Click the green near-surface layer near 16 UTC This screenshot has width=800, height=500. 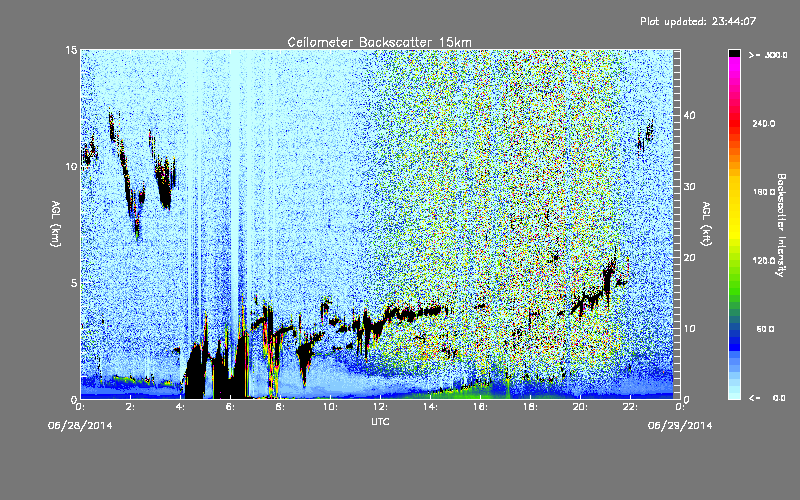coord(474,392)
